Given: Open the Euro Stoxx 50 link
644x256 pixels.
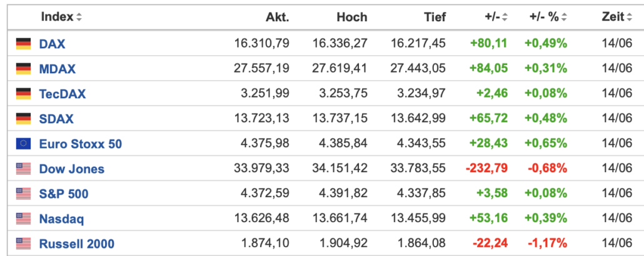Looking at the screenshot, I should [81, 144].
